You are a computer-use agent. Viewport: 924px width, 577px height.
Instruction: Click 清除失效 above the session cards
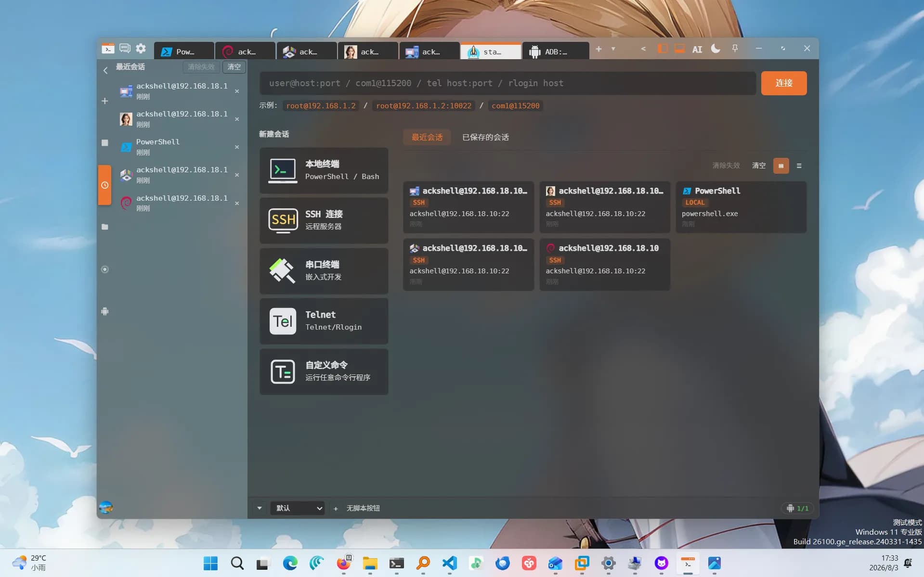(x=726, y=166)
